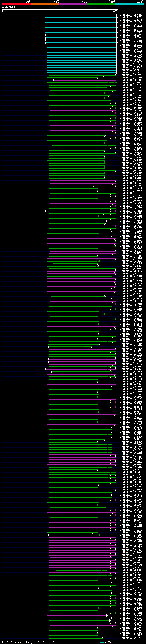The height and width of the screenshot is (644, 146).
Task: Select hit label UniRef100_C8R003
Action: [x=131, y=176]
